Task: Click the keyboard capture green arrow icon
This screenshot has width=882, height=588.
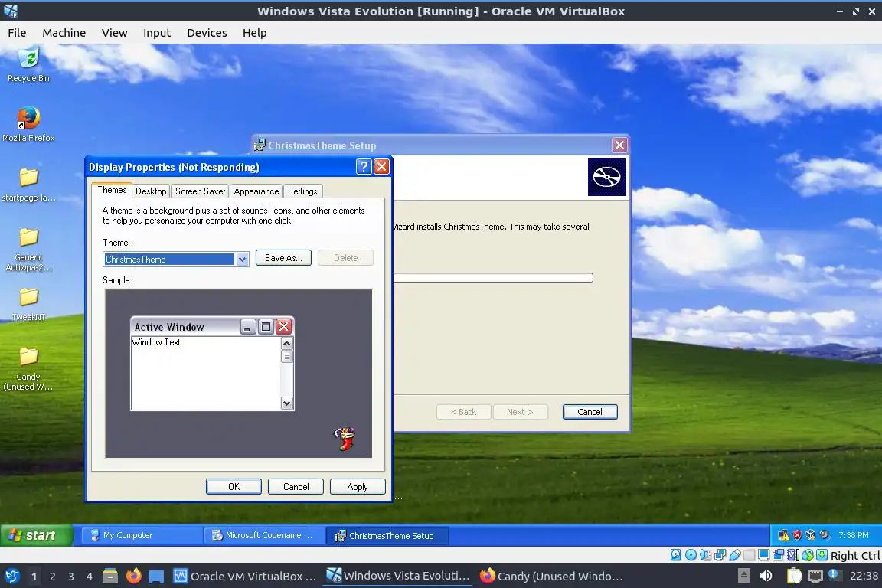Action: tap(822, 555)
